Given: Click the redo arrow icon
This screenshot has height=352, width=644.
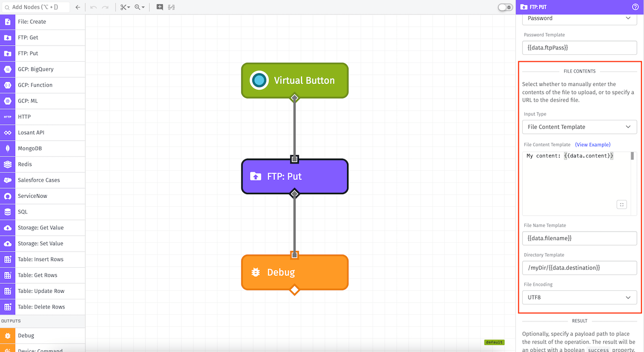Looking at the screenshot, I should pyautogui.click(x=105, y=8).
